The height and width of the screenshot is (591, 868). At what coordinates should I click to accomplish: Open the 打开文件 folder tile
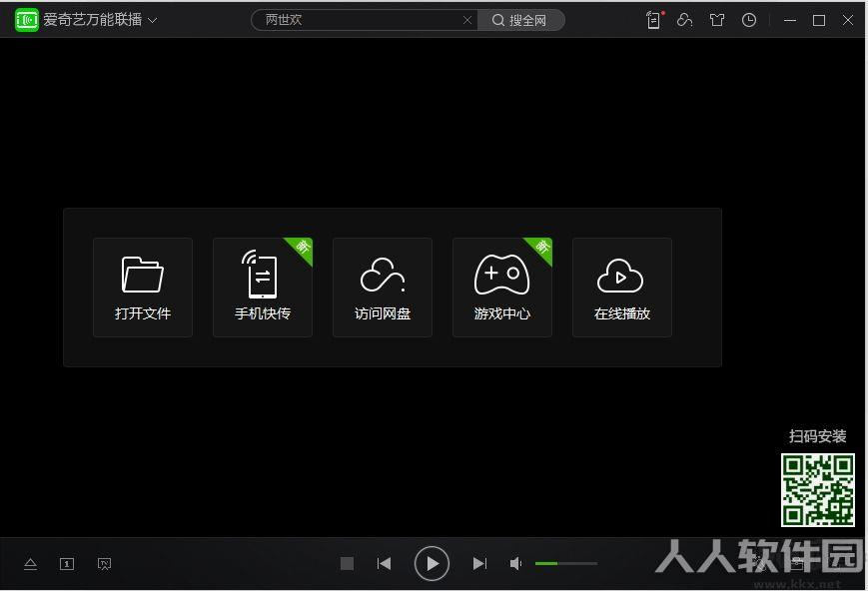coord(143,288)
